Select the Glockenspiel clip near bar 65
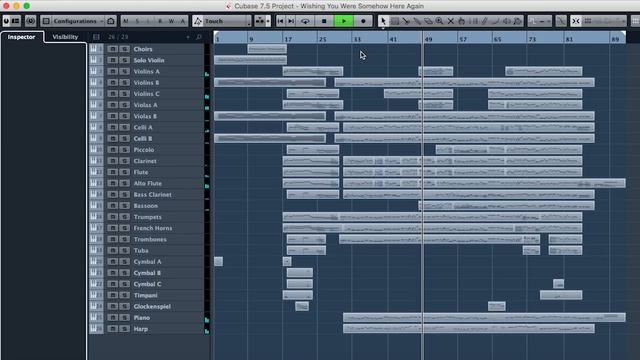This screenshot has height=360, width=640. tap(497, 306)
